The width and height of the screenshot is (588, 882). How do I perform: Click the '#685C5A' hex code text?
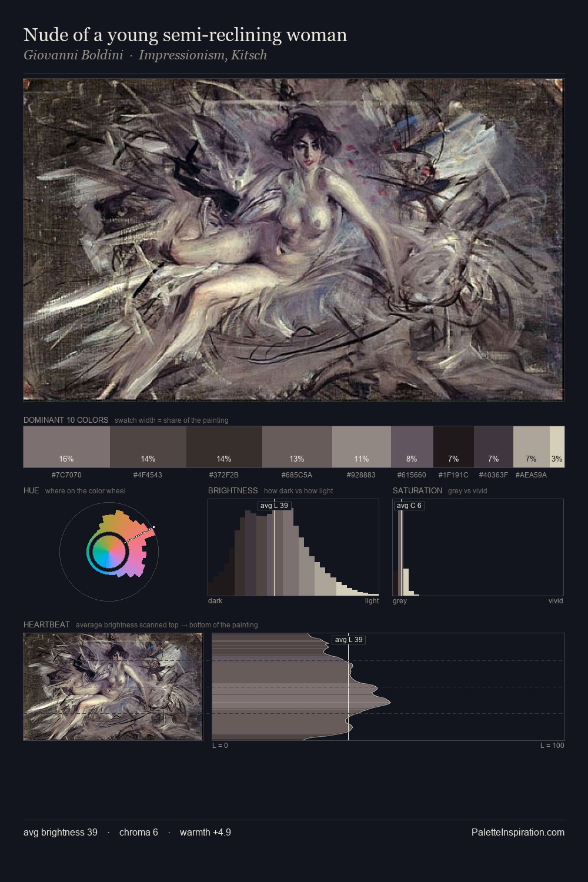click(297, 475)
